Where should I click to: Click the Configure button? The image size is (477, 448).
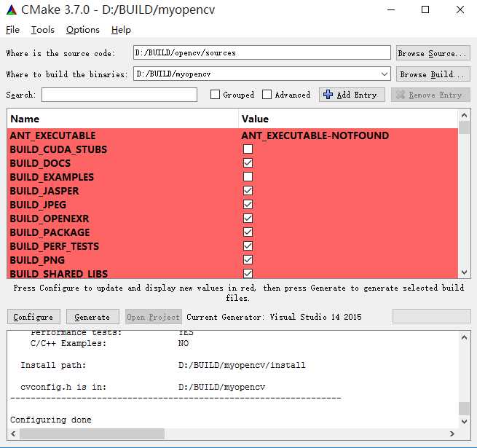[x=33, y=317]
